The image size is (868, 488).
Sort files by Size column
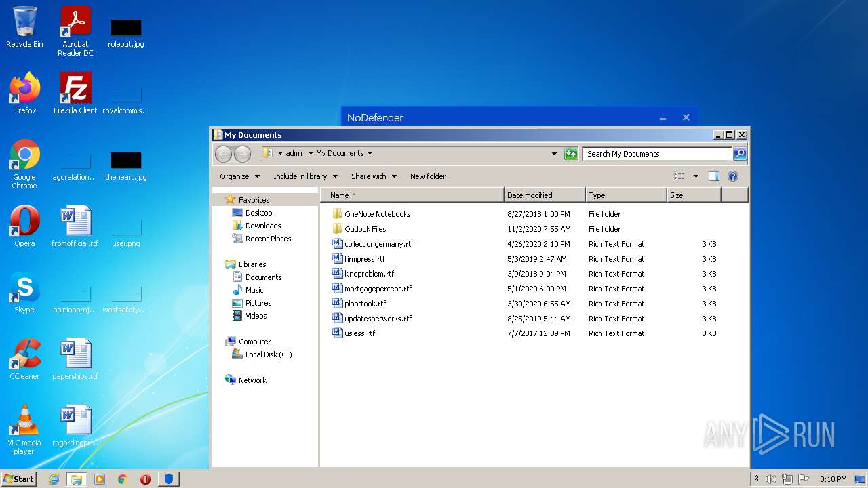[694, 195]
